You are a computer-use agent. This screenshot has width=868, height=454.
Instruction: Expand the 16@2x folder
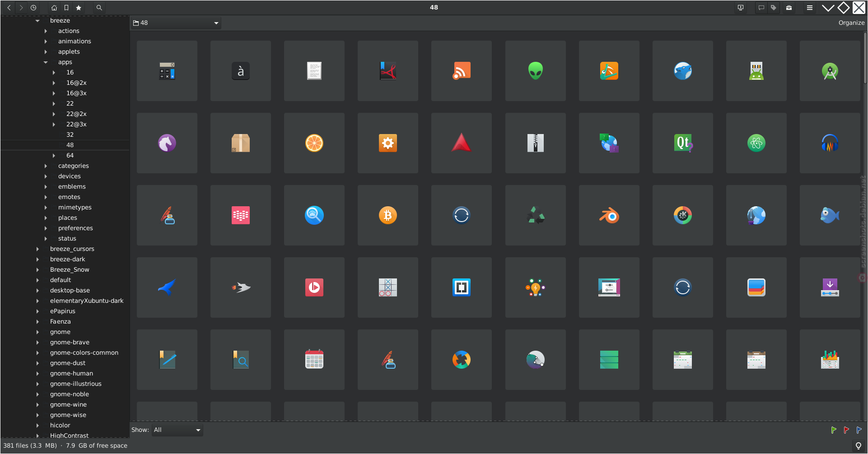(54, 83)
